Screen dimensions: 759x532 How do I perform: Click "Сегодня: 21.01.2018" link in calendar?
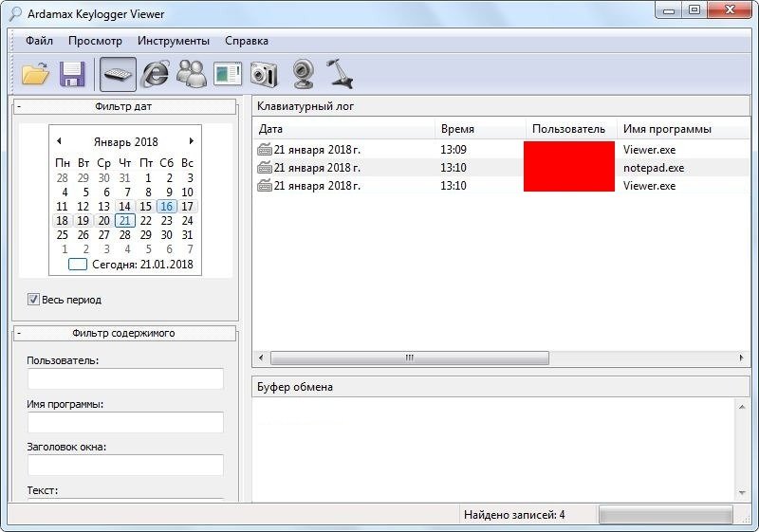click(141, 265)
